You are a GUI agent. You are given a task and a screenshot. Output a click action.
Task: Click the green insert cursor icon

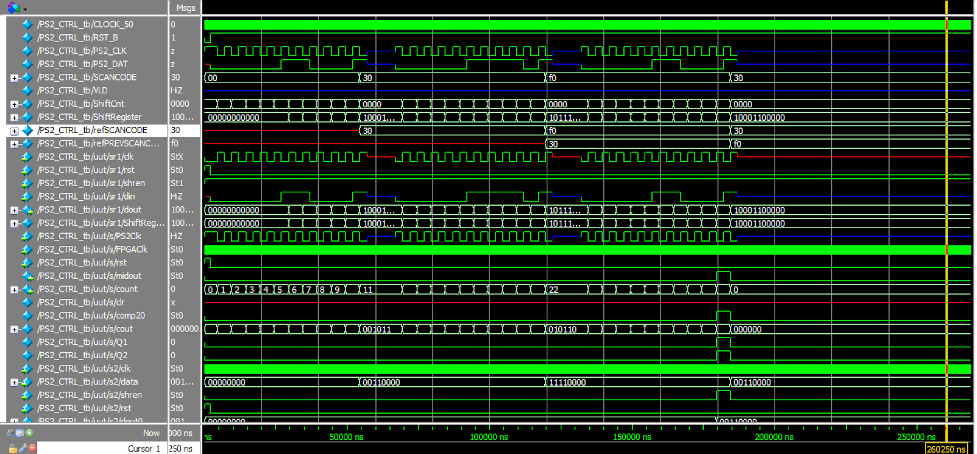click(x=29, y=433)
